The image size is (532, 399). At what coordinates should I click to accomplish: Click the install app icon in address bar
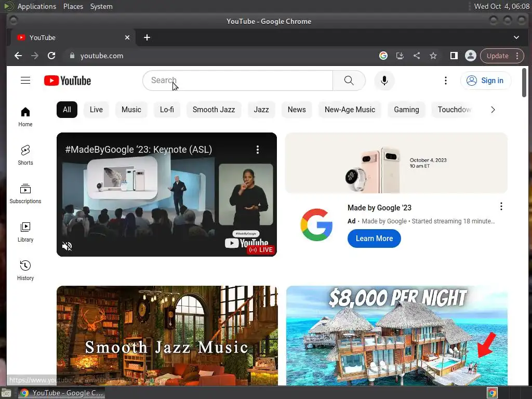click(x=400, y=56)
